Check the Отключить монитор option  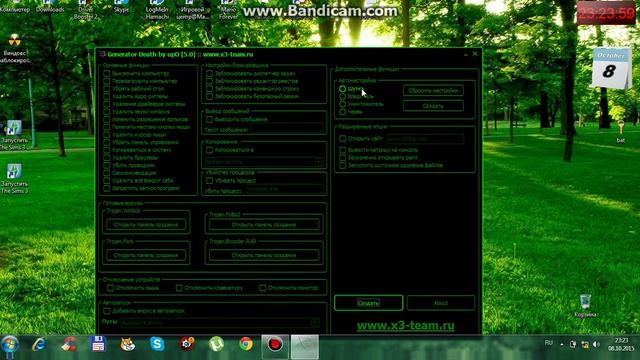pos(262,288)
